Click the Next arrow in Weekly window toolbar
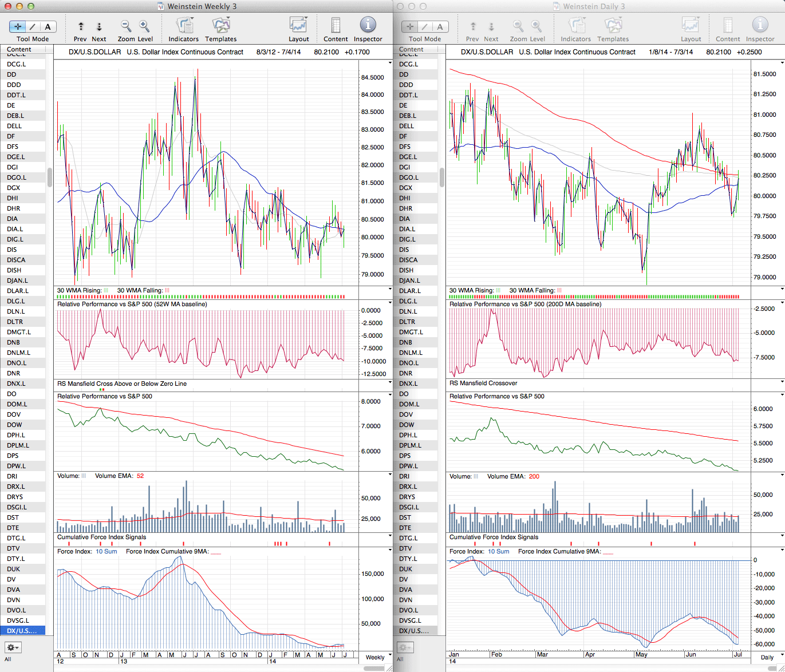This screenshot has height=672, width=785. (x=99, y=26)
